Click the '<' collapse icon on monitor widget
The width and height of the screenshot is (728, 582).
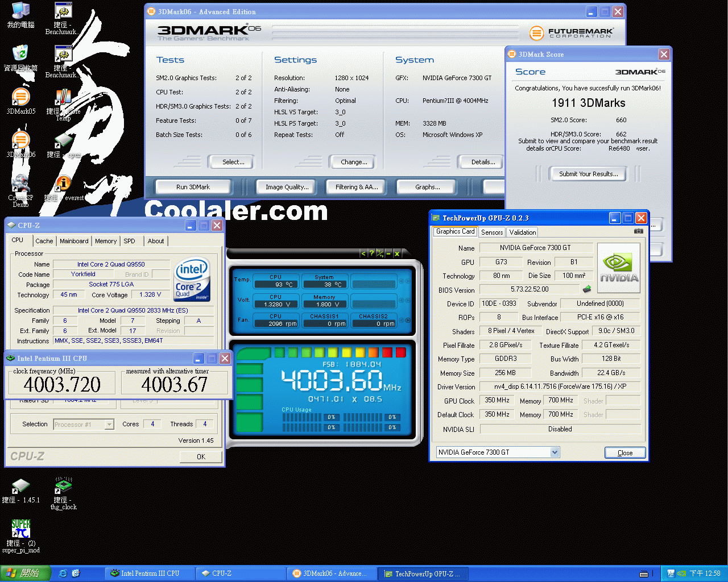(x=363, y=253)
